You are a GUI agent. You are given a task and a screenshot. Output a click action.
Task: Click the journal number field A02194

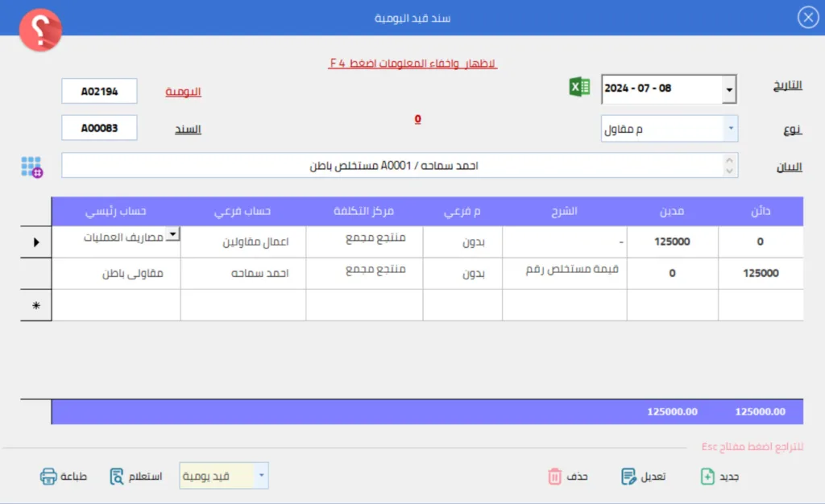(x=99, y=92)
